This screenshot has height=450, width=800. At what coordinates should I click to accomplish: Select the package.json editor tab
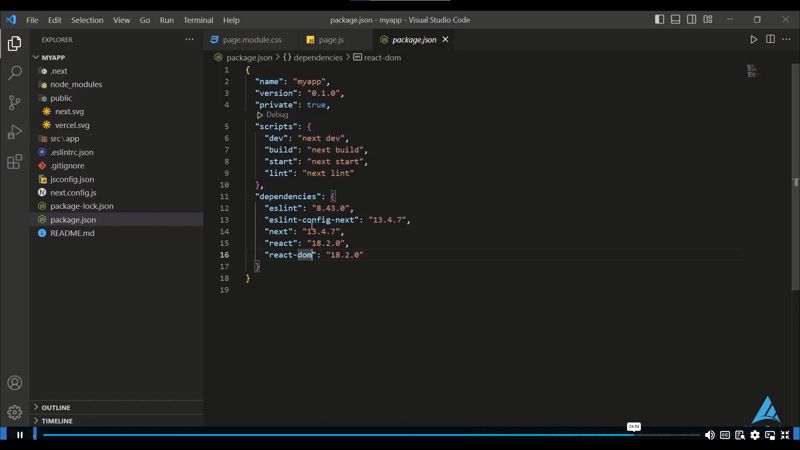[x=414, y=39]
